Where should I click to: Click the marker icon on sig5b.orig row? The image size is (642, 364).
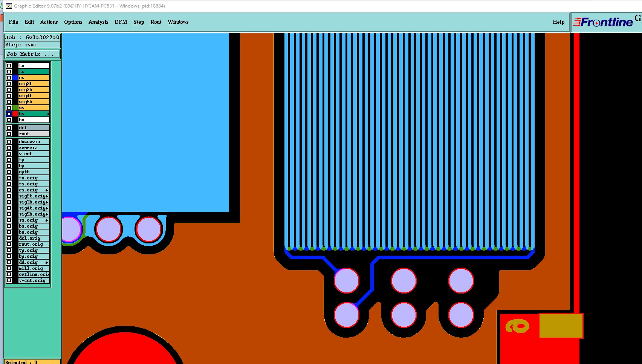tap(47, 214)
